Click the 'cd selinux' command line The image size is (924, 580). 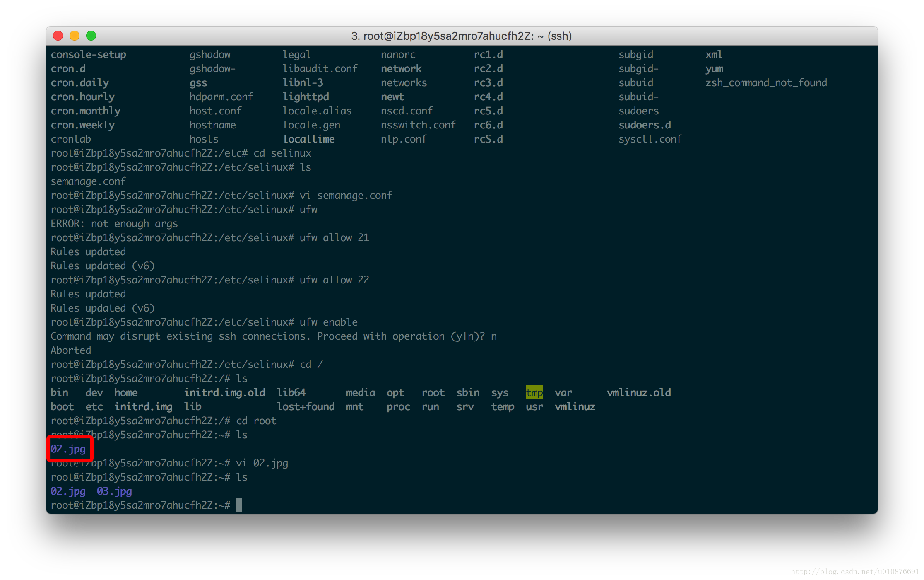pos(181,153)
